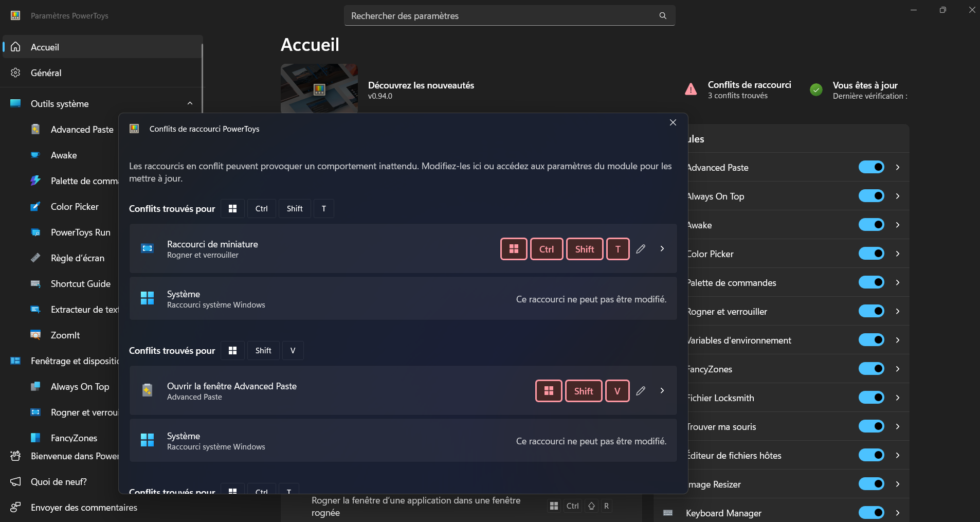Image resolution: width=980 pixels, height=522 pixels.
Task: Close the Conflits de raccourci dialog
Action: pos(673,122)
